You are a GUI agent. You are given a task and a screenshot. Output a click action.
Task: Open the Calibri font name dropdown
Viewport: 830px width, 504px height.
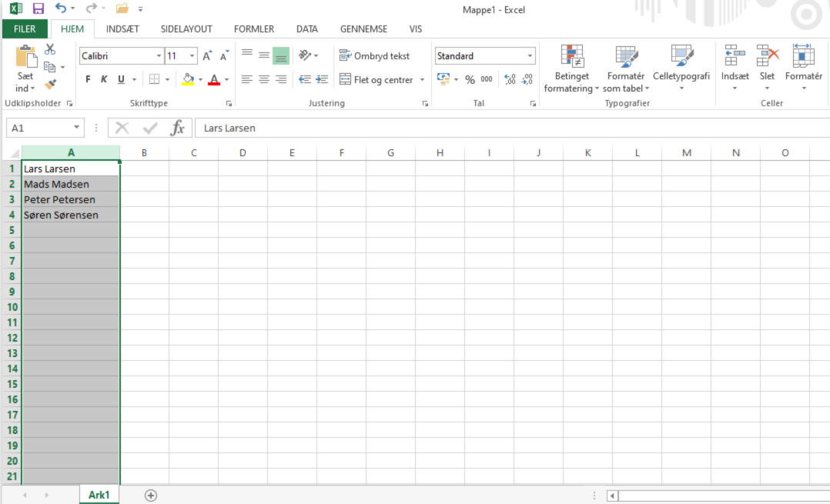point(159,56)
